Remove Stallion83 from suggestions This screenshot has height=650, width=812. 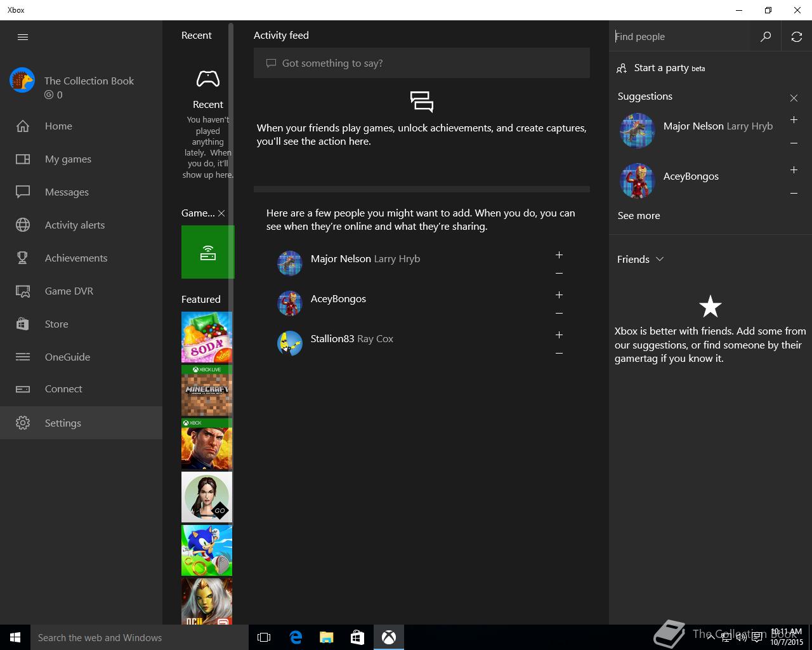click(x=559, y=354)
